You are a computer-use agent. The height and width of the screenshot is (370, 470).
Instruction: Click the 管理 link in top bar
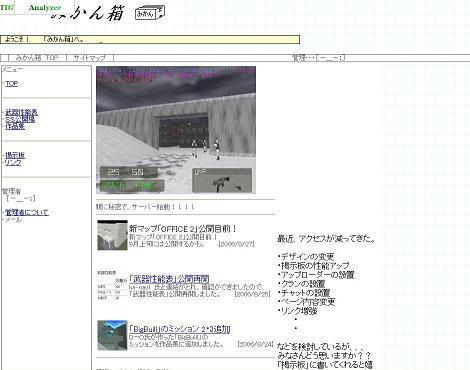pyautogui.click(x=318, y=58)
